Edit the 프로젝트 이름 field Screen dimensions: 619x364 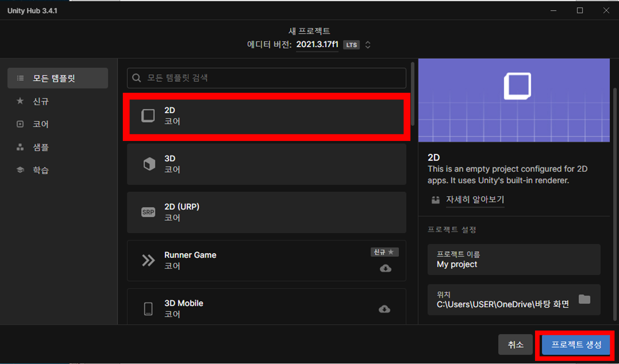[x=514, y=260]
